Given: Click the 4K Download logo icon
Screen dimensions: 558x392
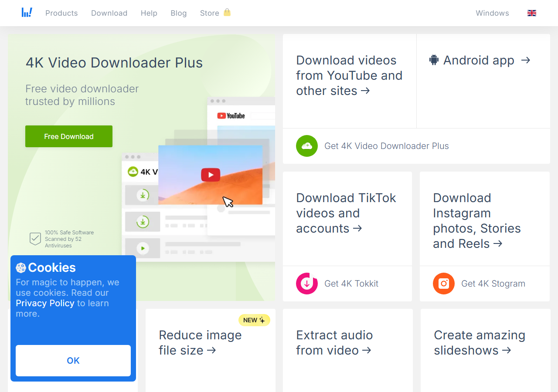Looking at the screenshot, I should (x=27, y=12).
